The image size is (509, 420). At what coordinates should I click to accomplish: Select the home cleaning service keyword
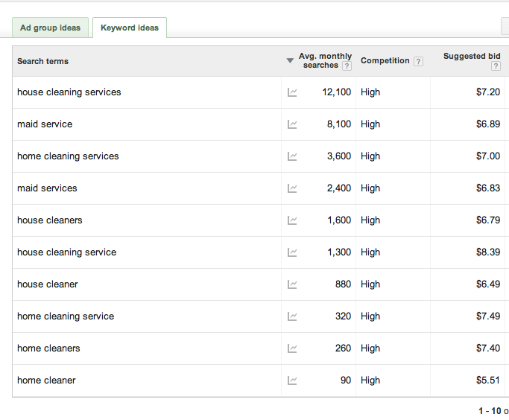click(66, 316)
